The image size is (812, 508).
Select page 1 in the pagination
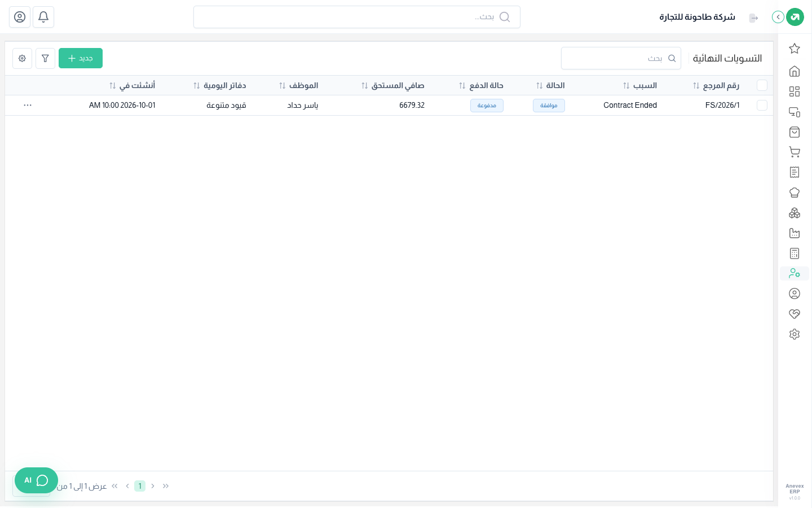[140, 486]
